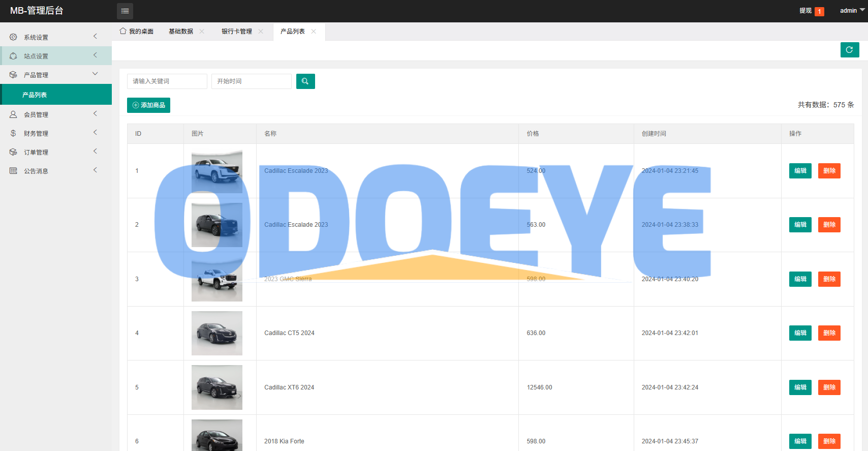Click the keyword search input field

pos(167,81)
